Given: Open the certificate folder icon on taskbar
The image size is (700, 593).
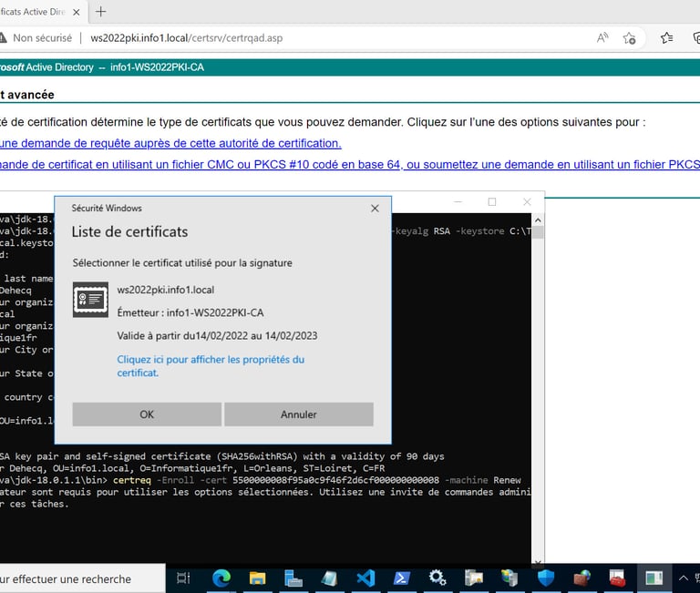Looking at the screenshot, I should click(474, 578).
